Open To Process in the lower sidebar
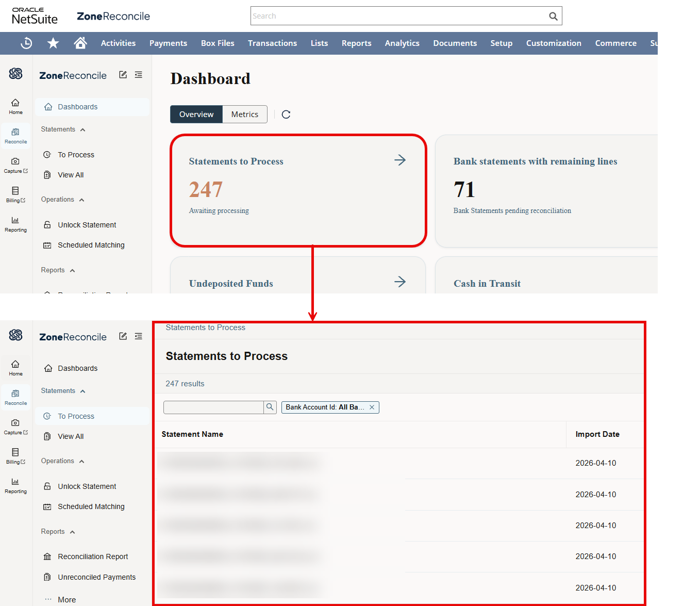The height and width of the screenshot is (606, 700). [x=92, y=416]
